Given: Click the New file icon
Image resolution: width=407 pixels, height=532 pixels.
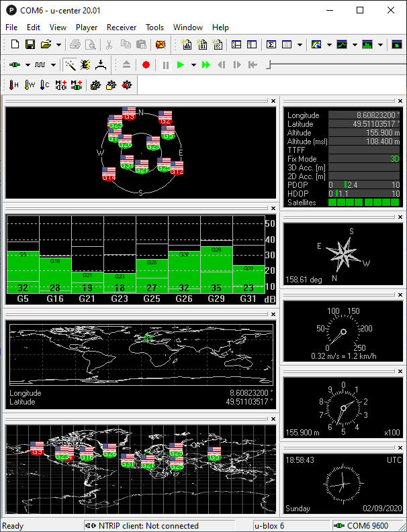Looking at the screenshot, I should (x=15, y=45).
